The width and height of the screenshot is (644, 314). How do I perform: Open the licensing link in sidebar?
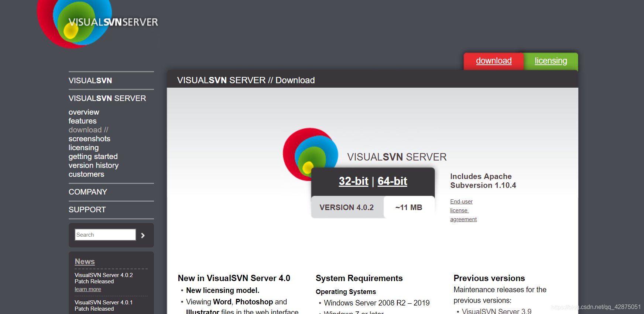83,148
